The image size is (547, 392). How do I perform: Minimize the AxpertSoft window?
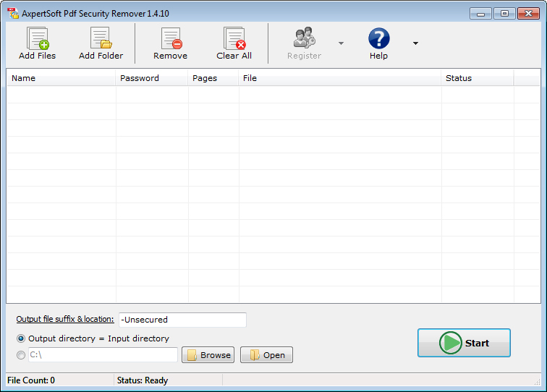pos(480,14)
